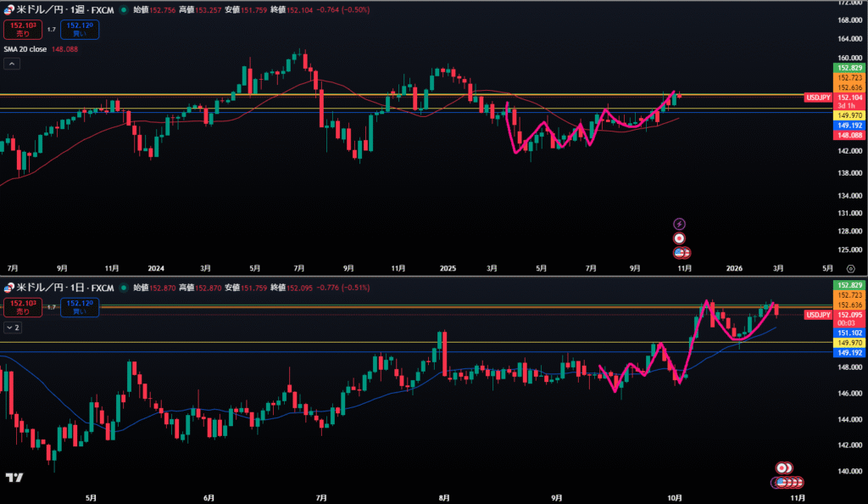Image resolution: width=868 pixels, height=504 pixels.
Task: Click the yellow 149.970 price label on daily axis
Action: [849, 343]
